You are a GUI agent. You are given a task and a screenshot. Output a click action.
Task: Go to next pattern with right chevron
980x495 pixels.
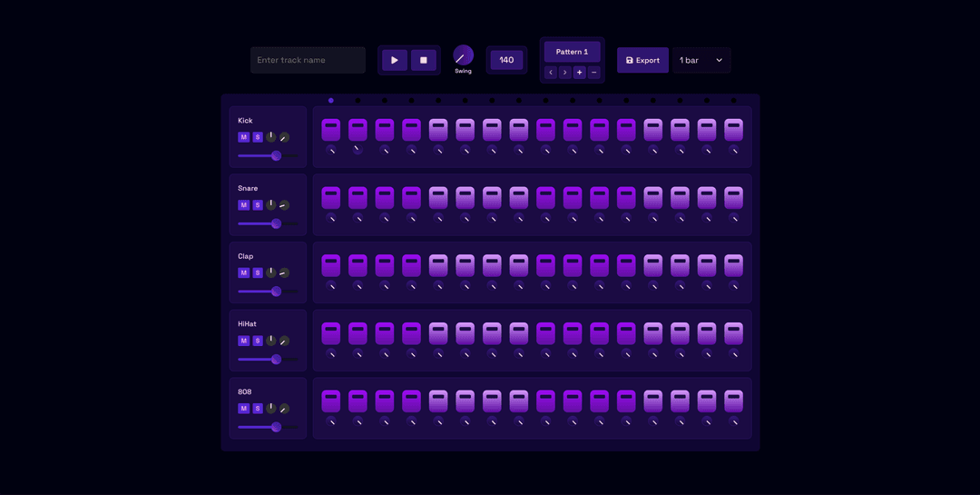(x=565, y=73)
